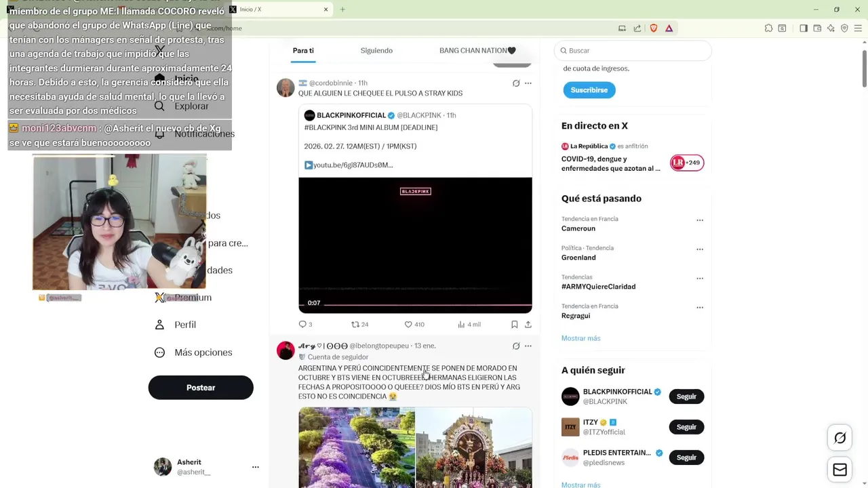Open the Grok floating button

840,438
